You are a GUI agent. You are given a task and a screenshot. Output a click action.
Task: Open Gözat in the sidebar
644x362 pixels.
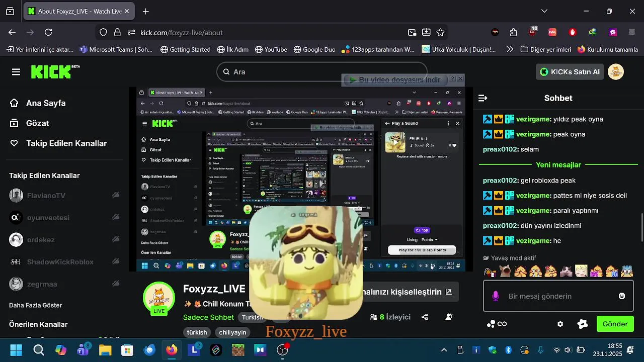pyautogui.click(x=30, y=123)
